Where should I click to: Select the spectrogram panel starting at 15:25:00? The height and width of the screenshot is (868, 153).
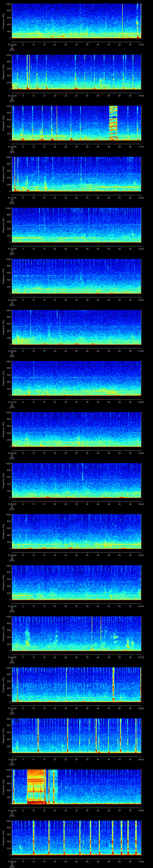[76, 583]
